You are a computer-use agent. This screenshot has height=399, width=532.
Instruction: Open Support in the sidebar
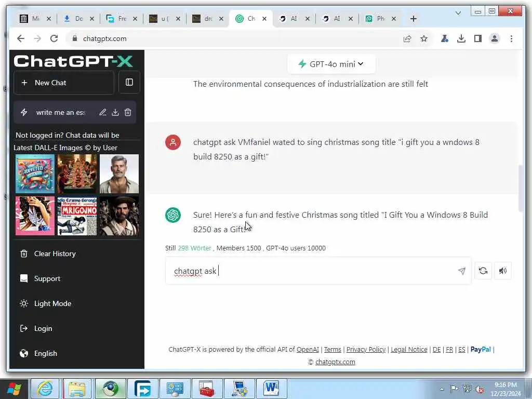[x=40, y=278]
